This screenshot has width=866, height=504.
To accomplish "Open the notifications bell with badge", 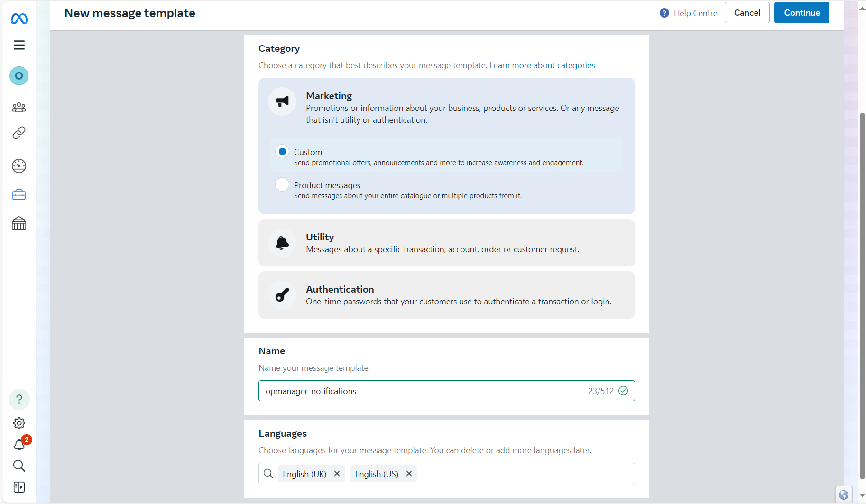I will click(x=19, y=444).
